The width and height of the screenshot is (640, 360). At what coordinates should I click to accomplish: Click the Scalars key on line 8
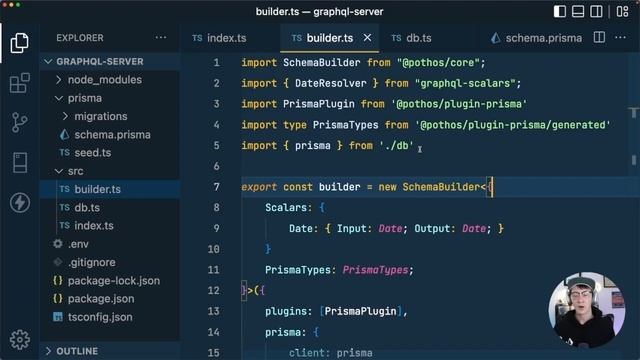[x=286, y=208]
